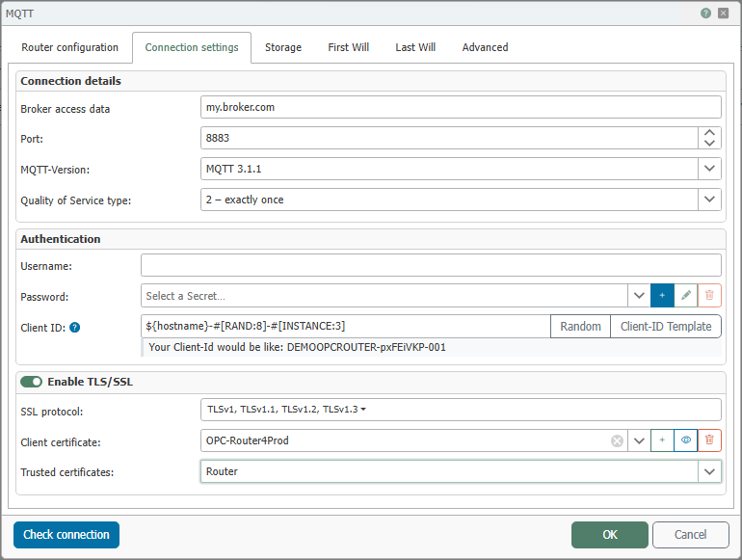742x560 pixels.
Task: Open the Password secret dropdown
Action: tap(639, 295)
